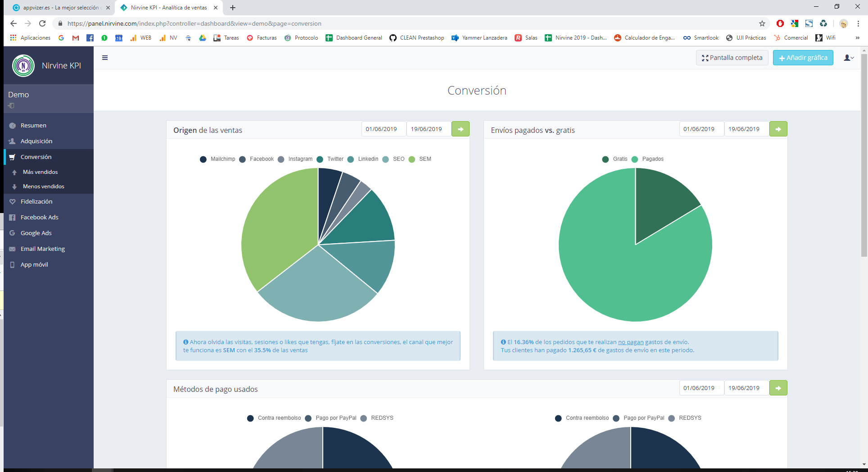Image resolution: width=868 pixels, height=472 pixels.
Task: Edit end date of Envíos pagados chart
Action: point(747,129)
